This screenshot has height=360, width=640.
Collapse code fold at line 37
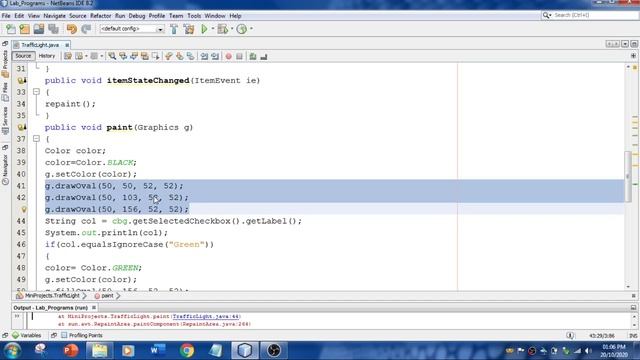click(x=36, y=139)
